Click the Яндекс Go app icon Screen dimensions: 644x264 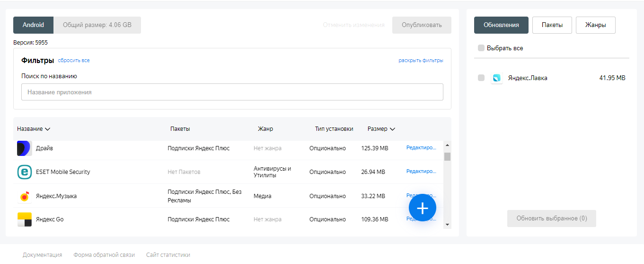pos(24,219)
